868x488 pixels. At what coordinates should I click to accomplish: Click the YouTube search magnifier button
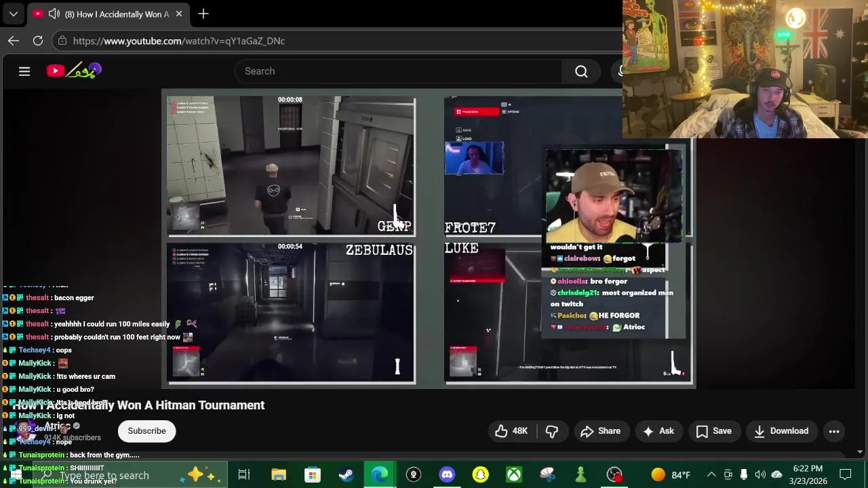click(581, 71)
